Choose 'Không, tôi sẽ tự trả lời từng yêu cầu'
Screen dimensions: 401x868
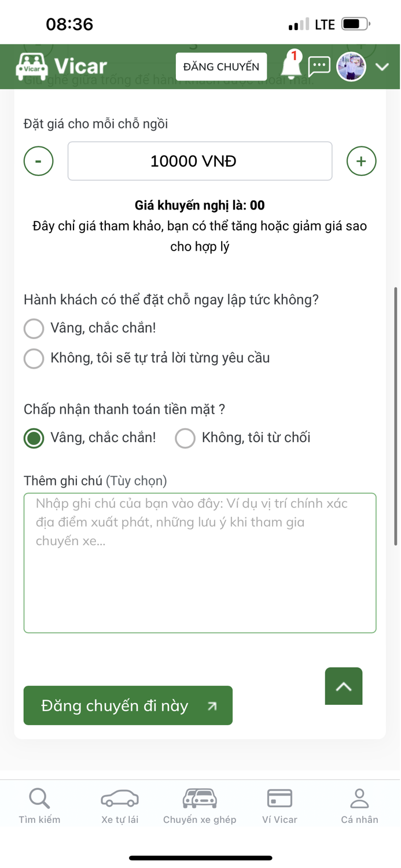click(x=34, y=358)
